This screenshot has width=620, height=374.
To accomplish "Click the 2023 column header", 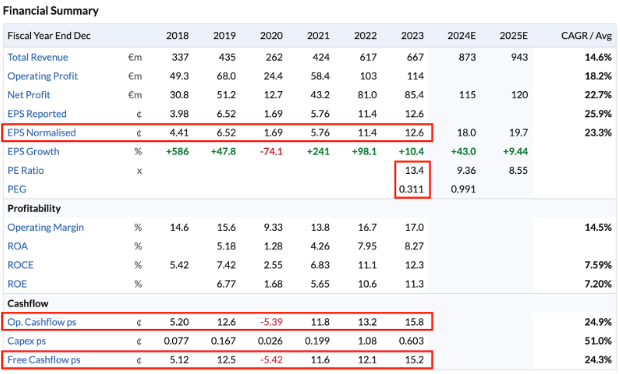I will (x=412, y=36).
